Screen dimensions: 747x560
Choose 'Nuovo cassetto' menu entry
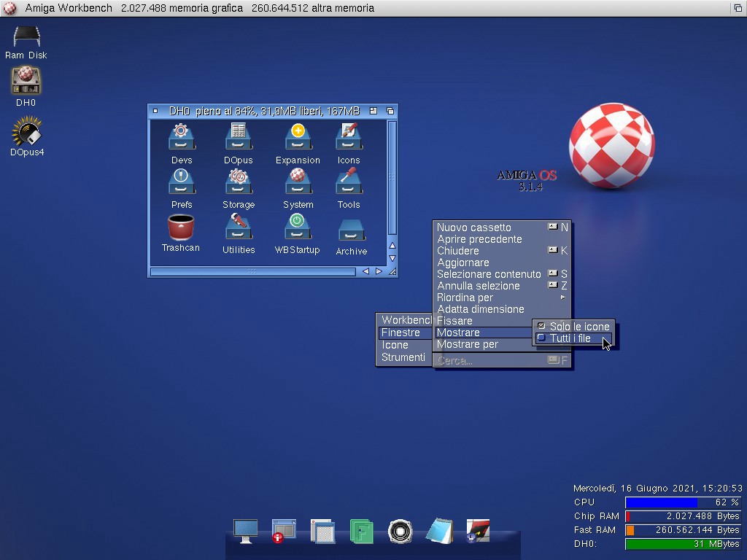pyautogui.click(x=474, y=227)
